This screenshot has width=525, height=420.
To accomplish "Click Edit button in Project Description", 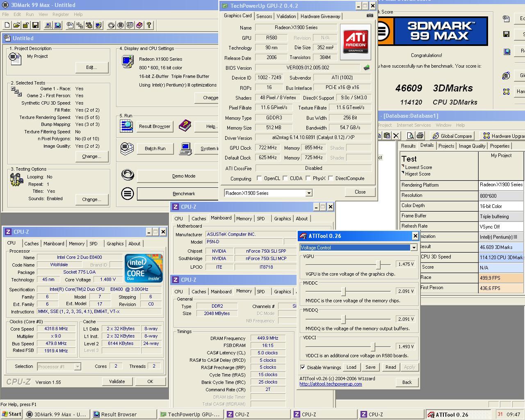I will click(x=91, y=67).
